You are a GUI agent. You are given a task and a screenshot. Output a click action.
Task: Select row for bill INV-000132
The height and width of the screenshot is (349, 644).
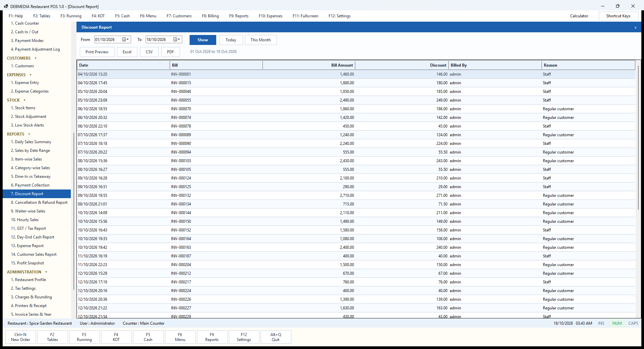pyautogui.click(x=356, y=195)
